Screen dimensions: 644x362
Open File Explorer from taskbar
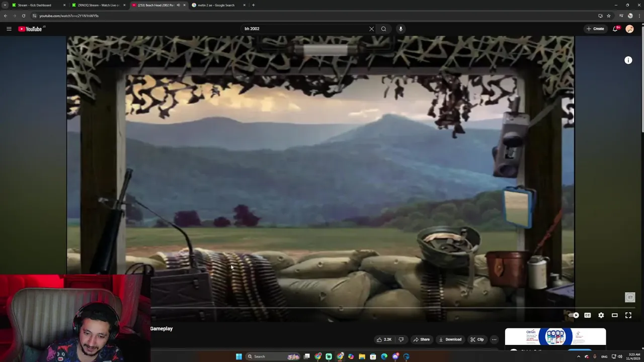coord(362,356)
